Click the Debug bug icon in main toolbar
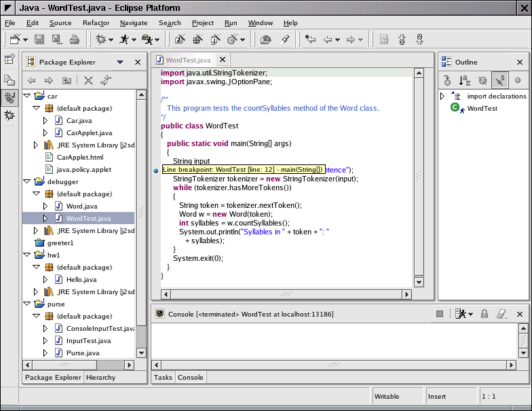The image size is (532, 411). (x=101, y=39)
